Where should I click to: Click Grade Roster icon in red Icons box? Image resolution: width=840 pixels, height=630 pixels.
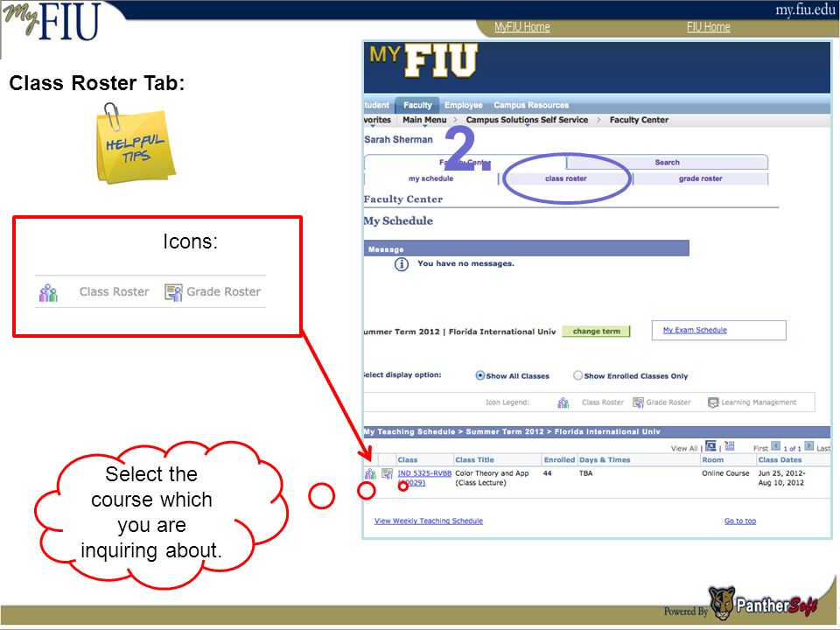pos(173,292)
